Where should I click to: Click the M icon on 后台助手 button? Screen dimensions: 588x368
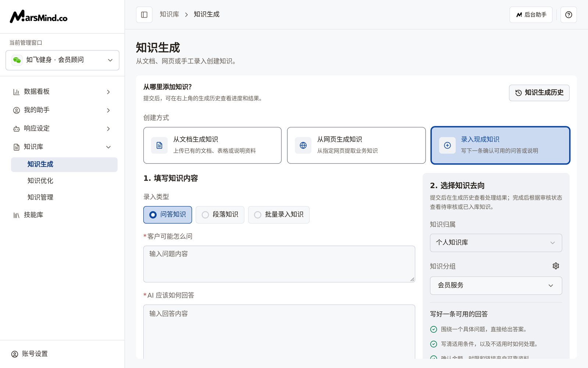(519, 15)
